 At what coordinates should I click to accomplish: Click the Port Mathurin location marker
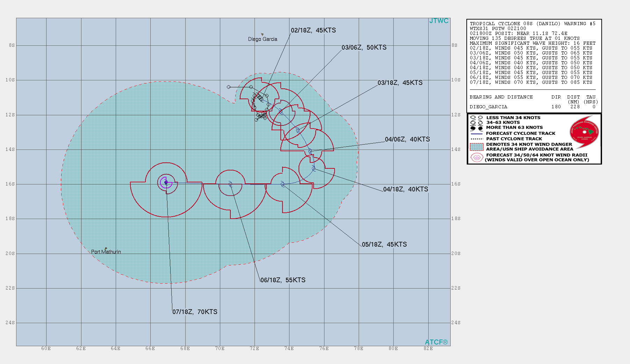tap(106, 248)
